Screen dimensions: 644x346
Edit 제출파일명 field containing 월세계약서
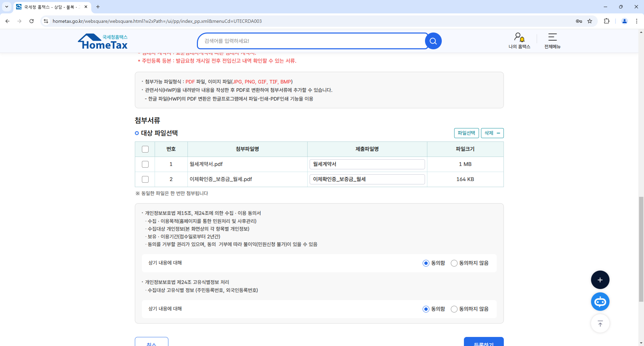[367, 164]
